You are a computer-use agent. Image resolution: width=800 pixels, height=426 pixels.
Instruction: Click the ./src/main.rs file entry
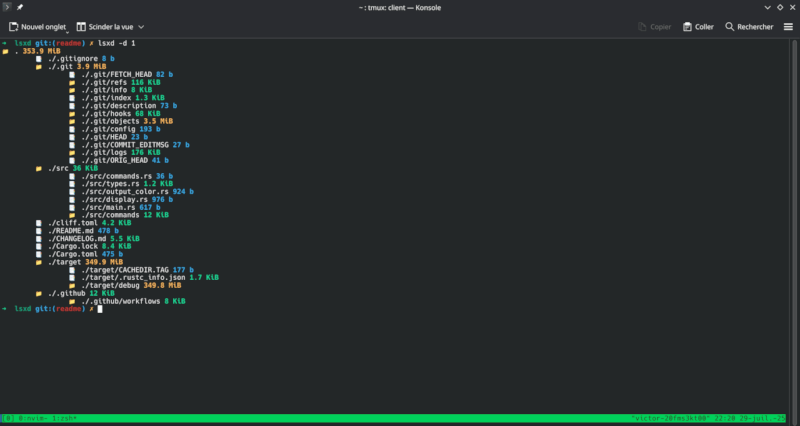click(x=110, y=207)
